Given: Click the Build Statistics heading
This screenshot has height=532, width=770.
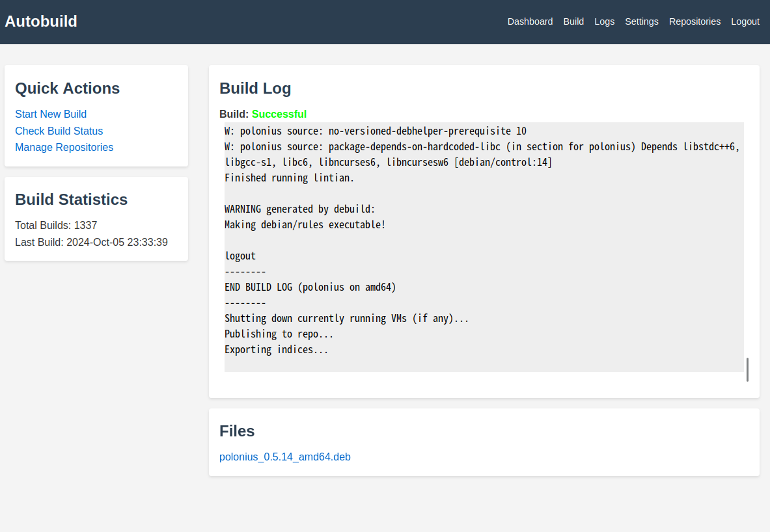Looking at the screenshot, I should point(71,199).
